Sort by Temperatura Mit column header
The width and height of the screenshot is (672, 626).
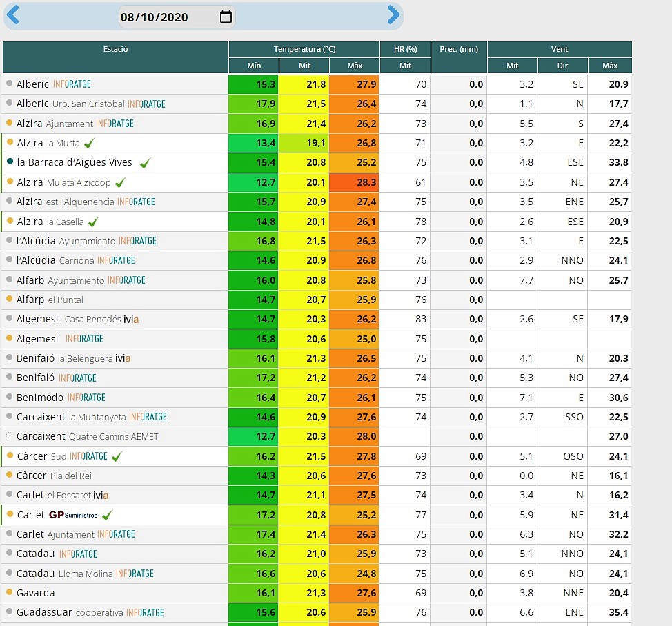point(304,66)
